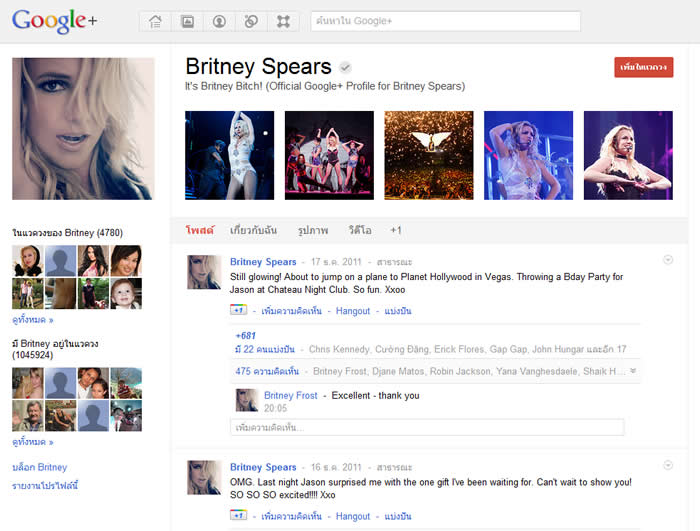This screenshot has width=700, height=531.
Task: Click เพิ่มความคิดเห็น link on 17 Dec post
Action: pyautogui.click(x=291, y=310)
